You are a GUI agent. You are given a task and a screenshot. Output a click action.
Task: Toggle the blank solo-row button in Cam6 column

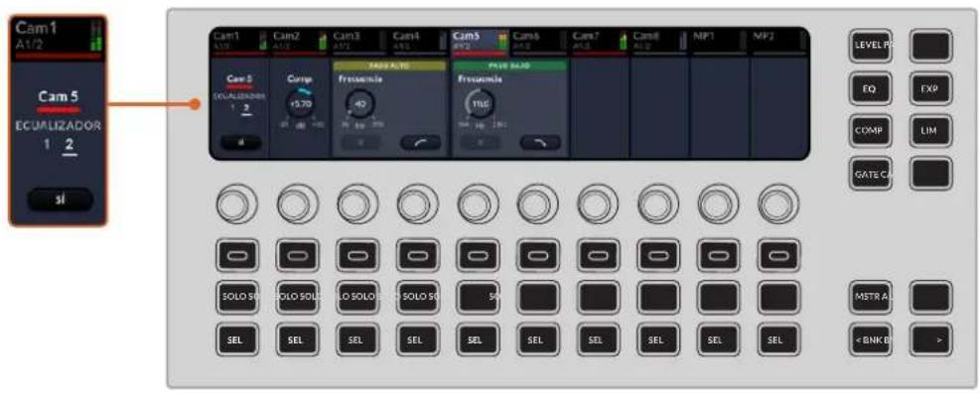pyautogui.click(x=537, y=298)
